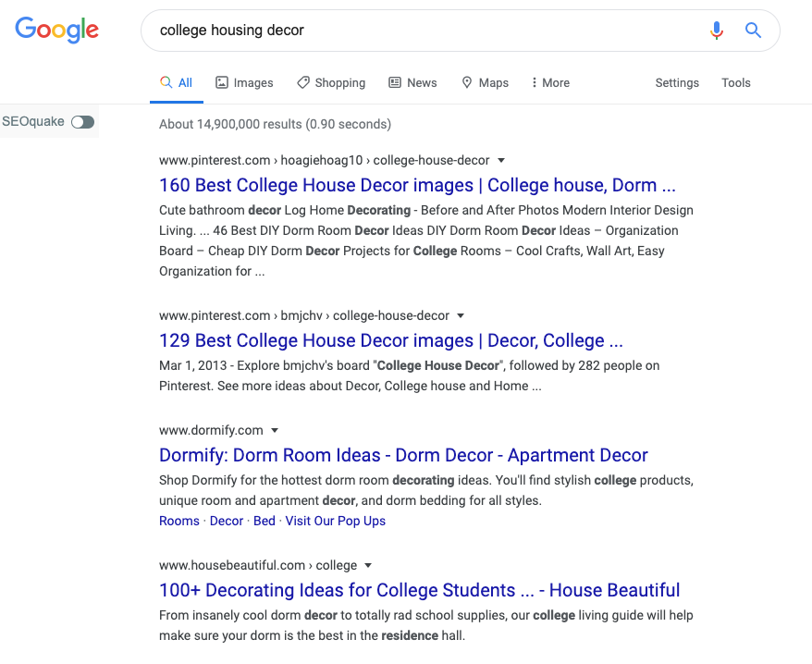The width and height of the screenshot is (812, 664).
Task: Toggle the SEOquake switch
Action: click(x=83, y=122)
